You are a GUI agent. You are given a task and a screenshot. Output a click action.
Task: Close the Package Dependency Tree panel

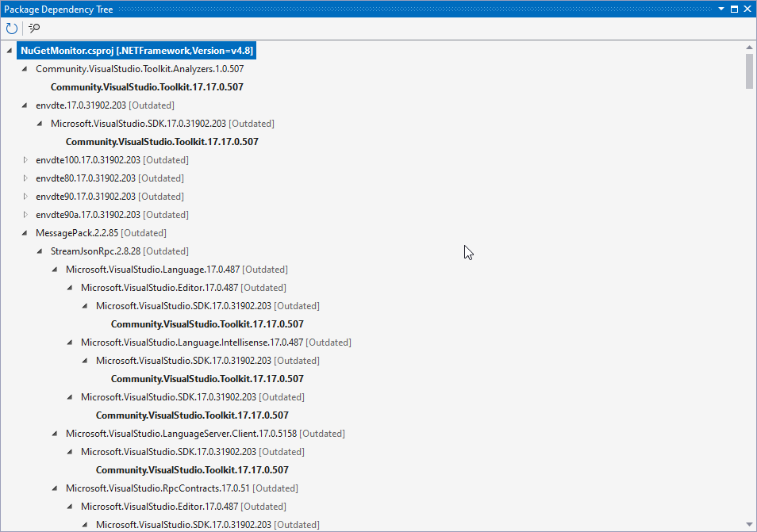click(747, 10)
